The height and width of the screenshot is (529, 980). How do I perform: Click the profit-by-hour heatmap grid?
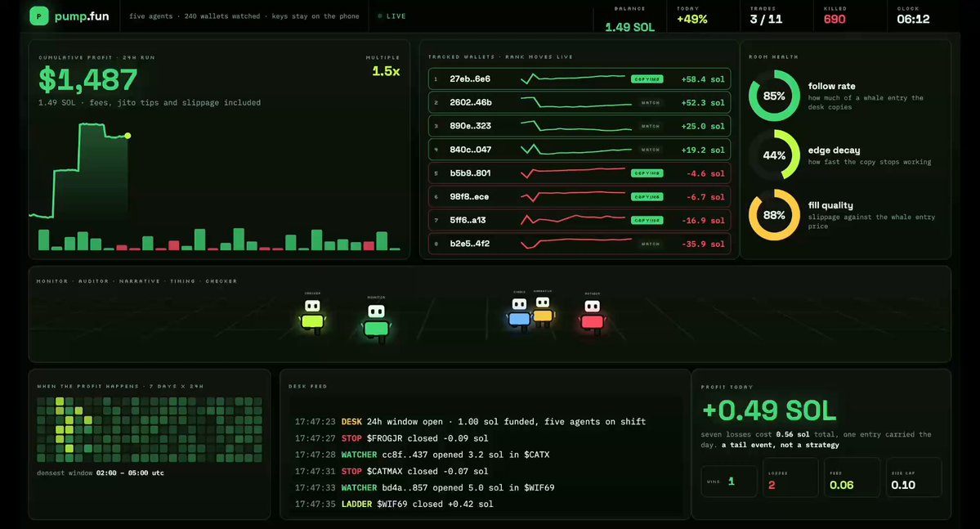click(150, 429)
